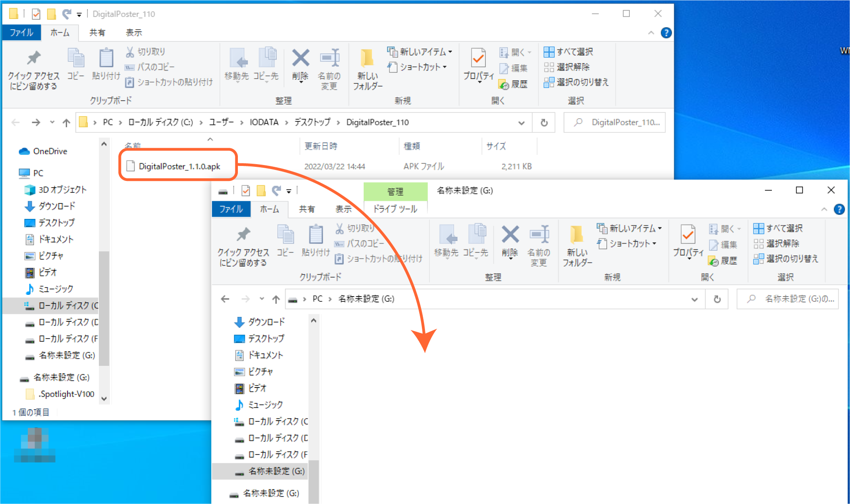Click デスクトップ in breadcrumb path
This screenshot has width=850, height=504.
(312, 122)
